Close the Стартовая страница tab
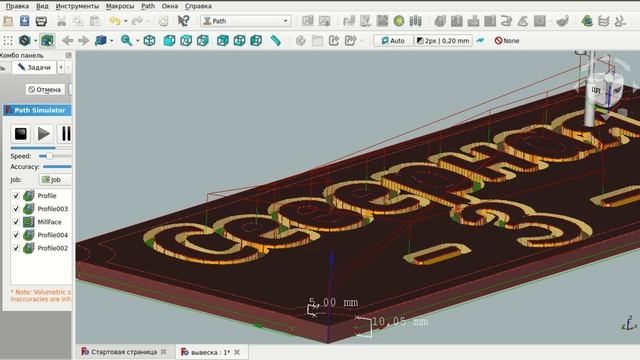 point(163,352)
